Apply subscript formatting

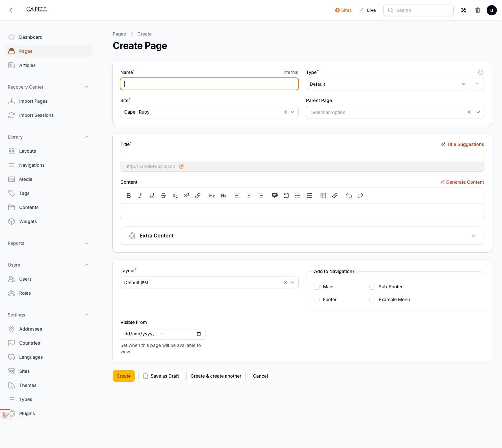[175, 196]
